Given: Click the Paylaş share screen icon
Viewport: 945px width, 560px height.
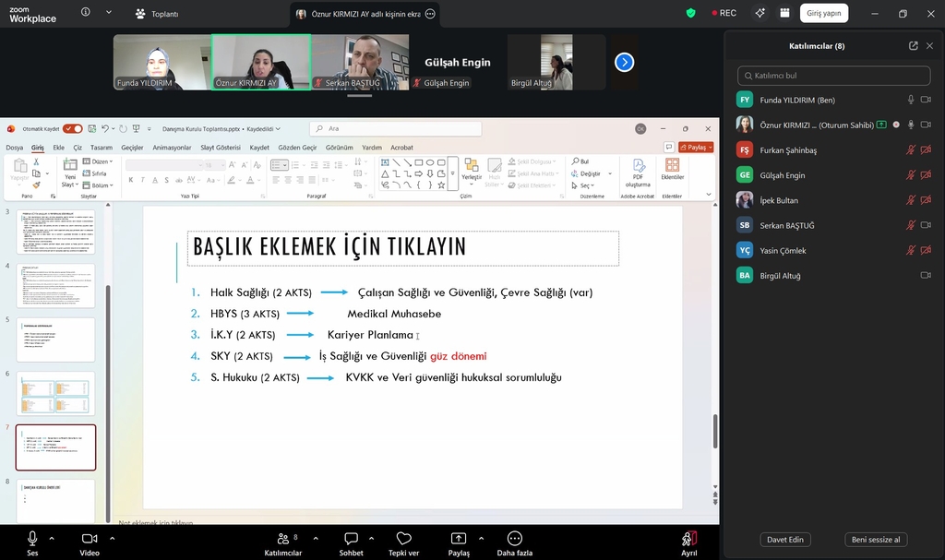Looking at the screenshot, I should point(459,539).
